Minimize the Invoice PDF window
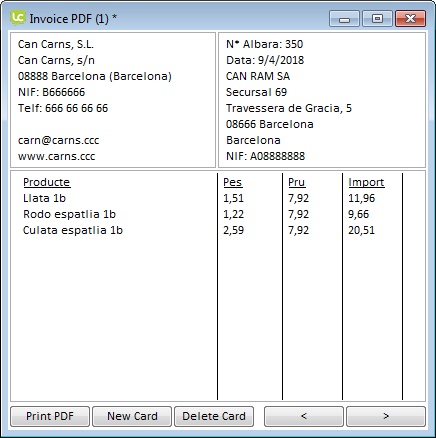 [344, 18]
